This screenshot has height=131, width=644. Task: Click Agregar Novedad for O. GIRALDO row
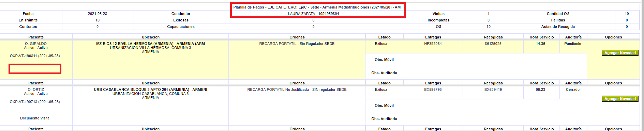pyautogui.click(x=620, y=53)
